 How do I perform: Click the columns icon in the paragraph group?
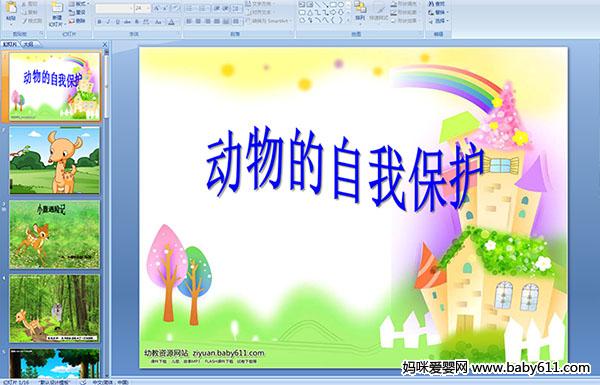point(236,21)
